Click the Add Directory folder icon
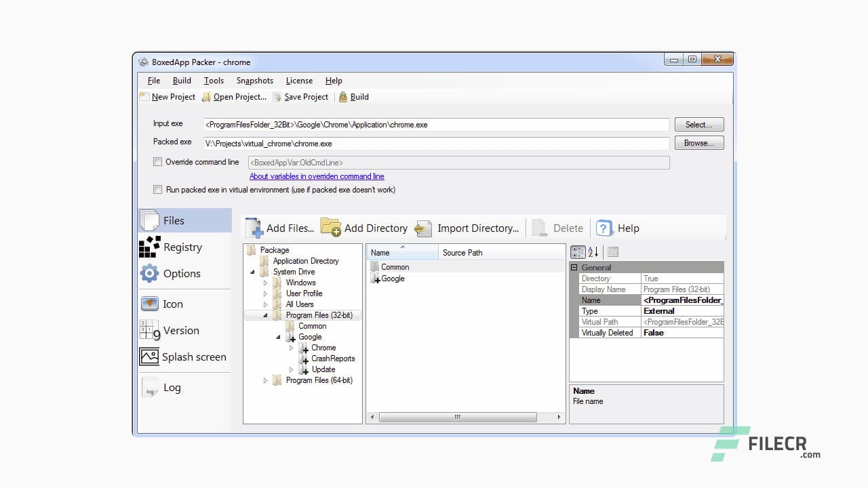 (331, 228)
